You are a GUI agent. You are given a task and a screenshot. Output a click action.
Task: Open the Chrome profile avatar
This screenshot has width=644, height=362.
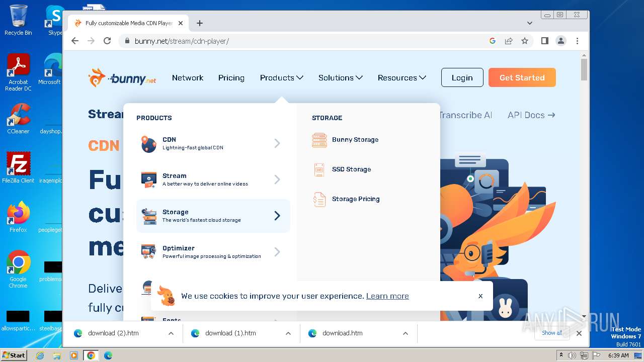tap(561, 41)
